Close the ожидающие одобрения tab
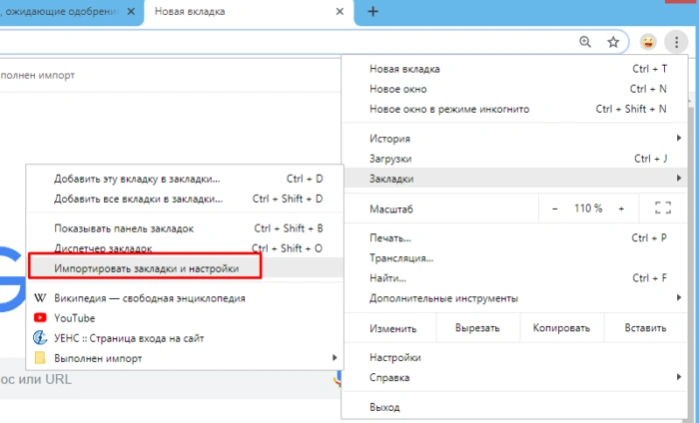The image size is (699, 423). click(x=131, y=12)
